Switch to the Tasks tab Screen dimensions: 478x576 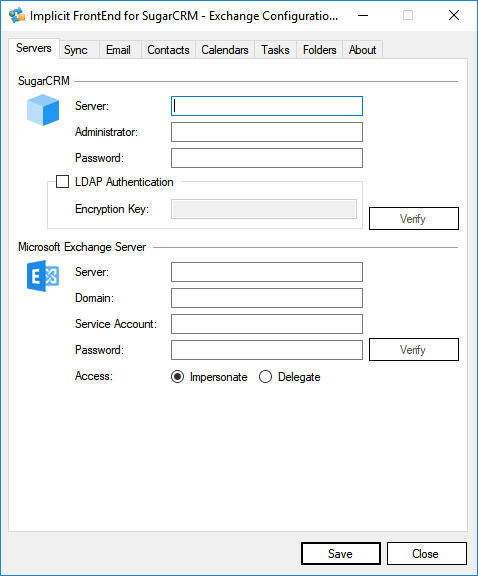click(275, 50)
